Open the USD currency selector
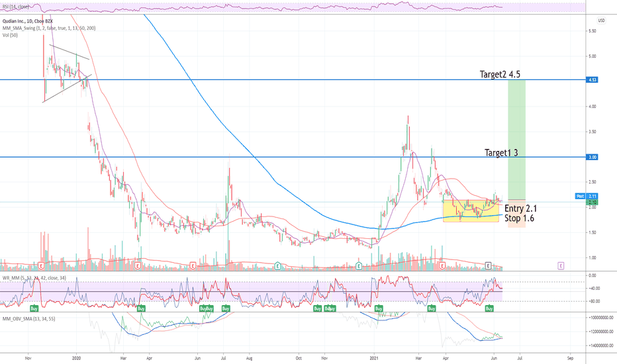 tap(602, 21)
